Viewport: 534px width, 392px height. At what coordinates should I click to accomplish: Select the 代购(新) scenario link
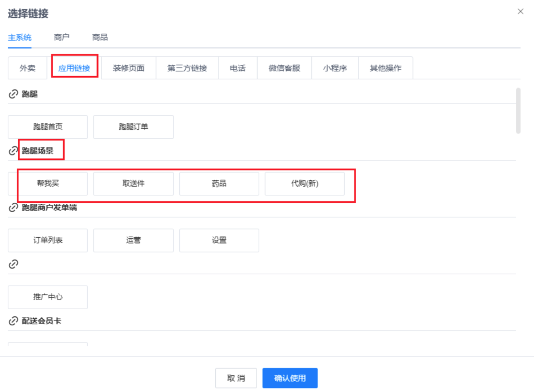[305, 183]
